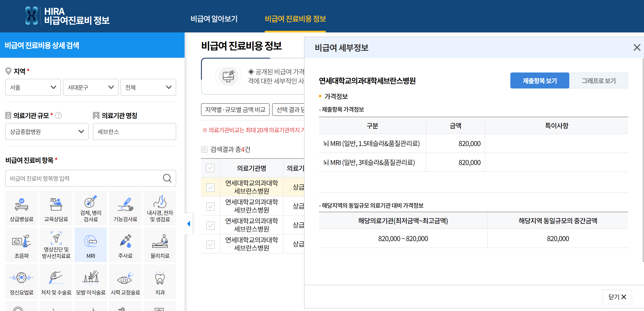Viewport: 644px width, 311px height.
Task: Click the detail panel vertical scrollbar
Action: click(643, 160)
